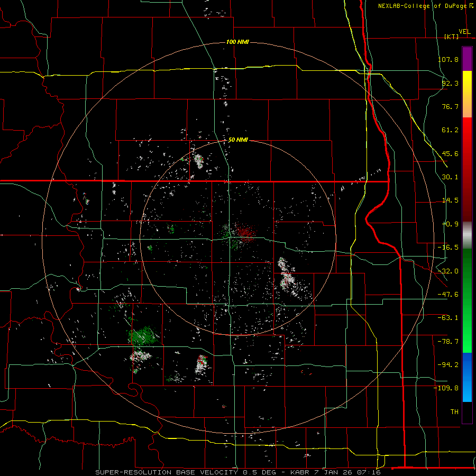The height and width of the screenshot is (476, 476).
Task: Pick the gray segment of the color bar
Action: coord(467,235)
